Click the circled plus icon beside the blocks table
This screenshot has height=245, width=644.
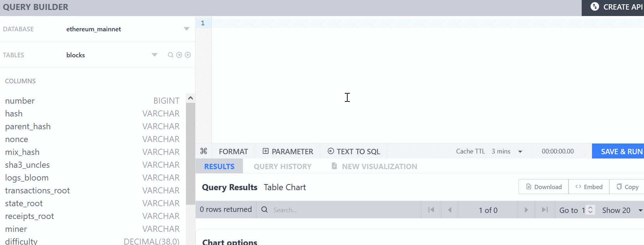tap(188, 55)
